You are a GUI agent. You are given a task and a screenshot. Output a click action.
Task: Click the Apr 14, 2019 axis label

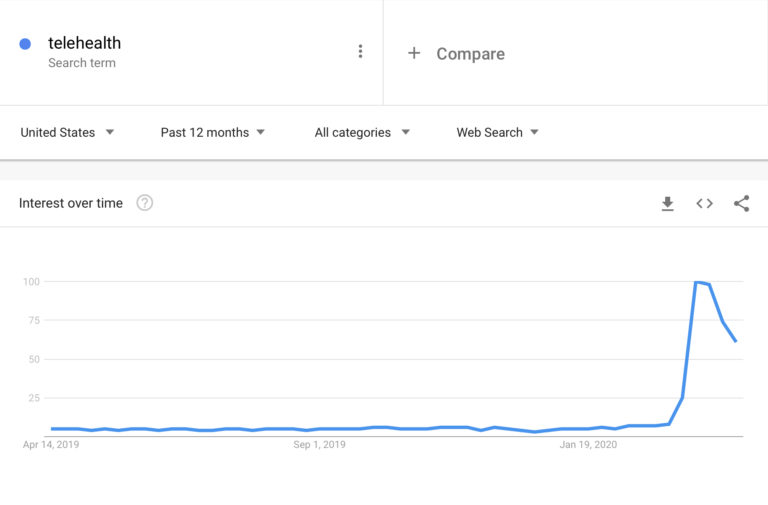tap(51, 445)
